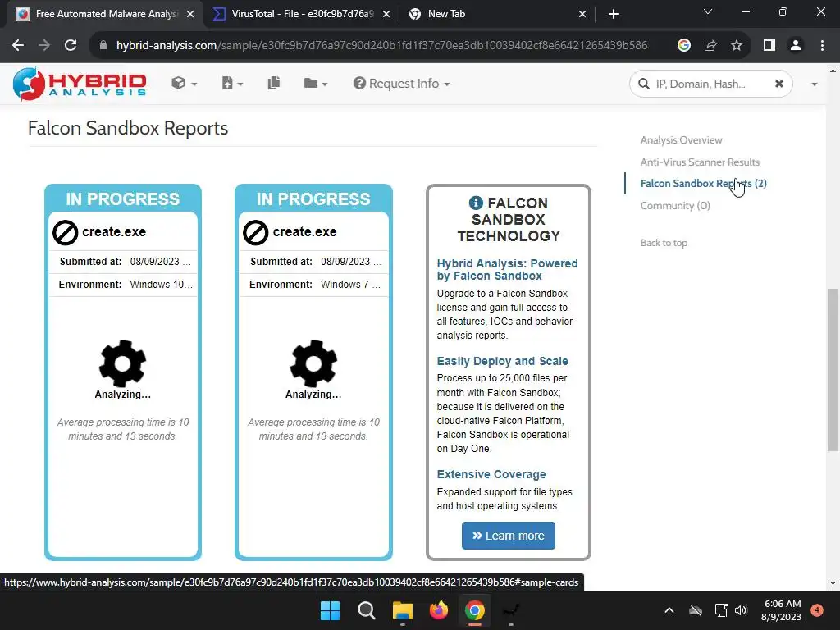Open Hybrid Analysis: Powered by Falcon Sandbox link
This screenshot has height=630, width=840.
pos(507,269)
